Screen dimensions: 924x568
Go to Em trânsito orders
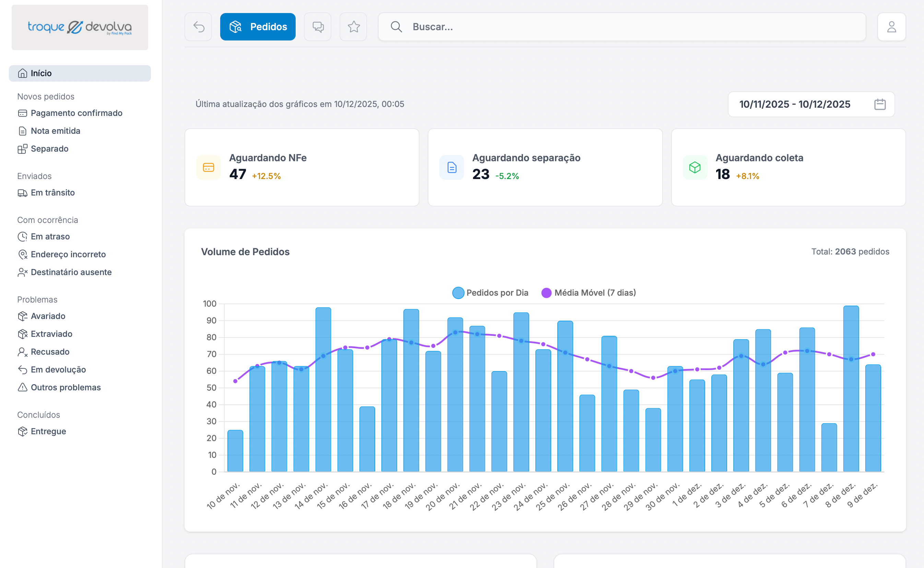[52, 193]
